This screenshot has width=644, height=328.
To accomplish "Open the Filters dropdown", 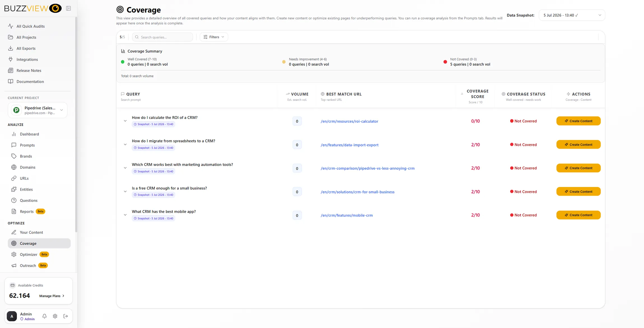I will pyautogui.click(x=214, y=37).
